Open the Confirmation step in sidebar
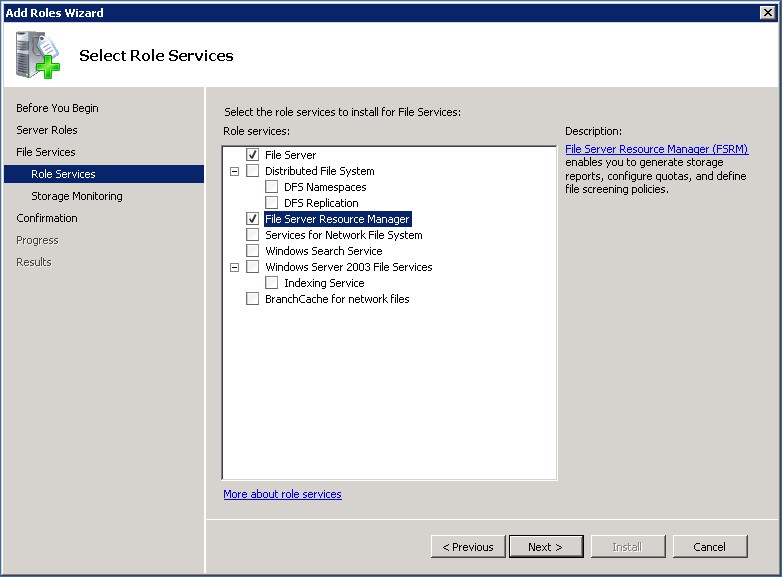The height and width of the screenshot is (577, 782). [x=46, y=218]
